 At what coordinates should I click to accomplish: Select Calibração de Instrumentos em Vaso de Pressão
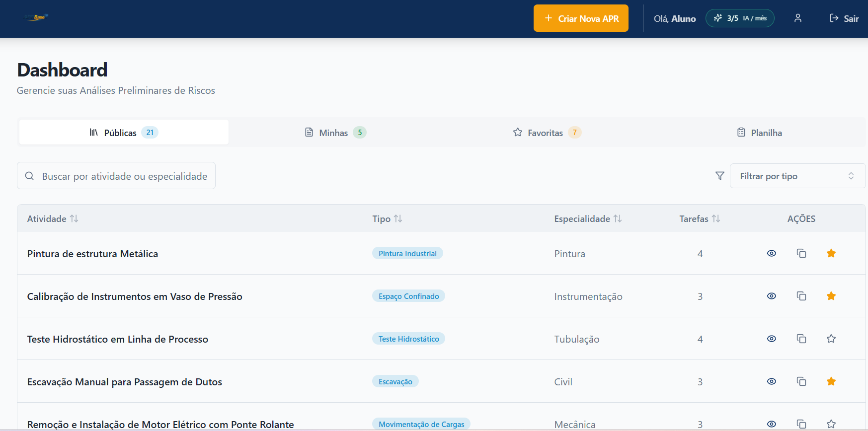(135, 296)
